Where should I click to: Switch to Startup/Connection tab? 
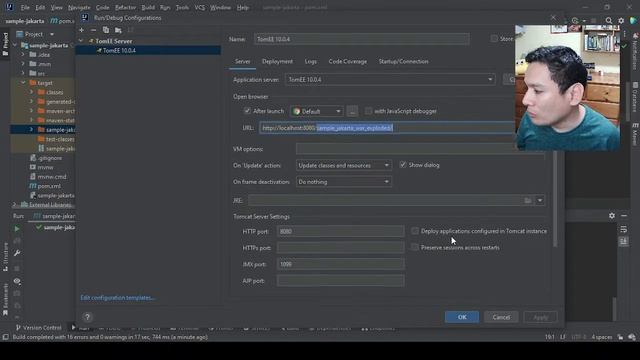(403, 61)
